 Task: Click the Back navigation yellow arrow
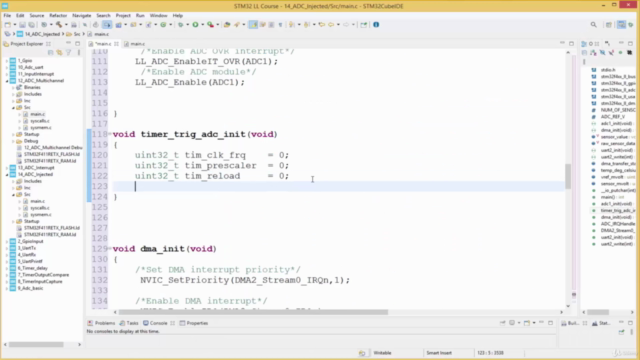(x=331, y=25)
